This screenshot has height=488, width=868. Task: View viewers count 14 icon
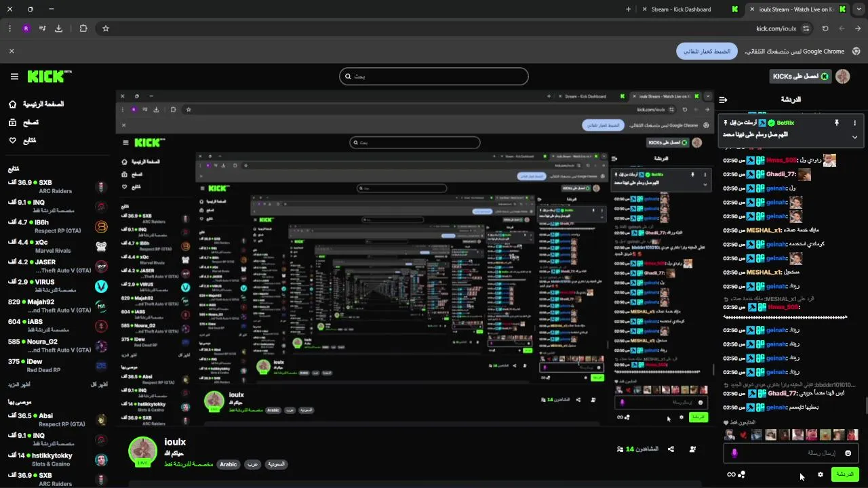(x=620, y=449)
